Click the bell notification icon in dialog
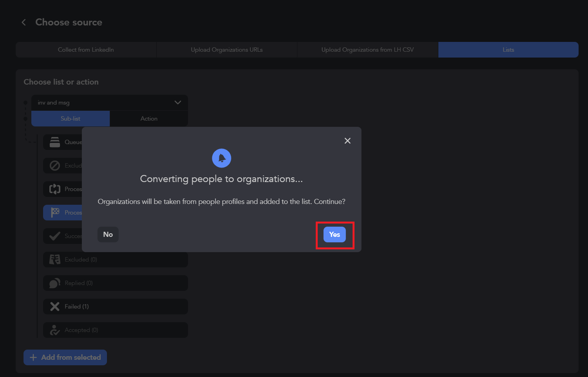Screen dimensions: 588x377 222,158
